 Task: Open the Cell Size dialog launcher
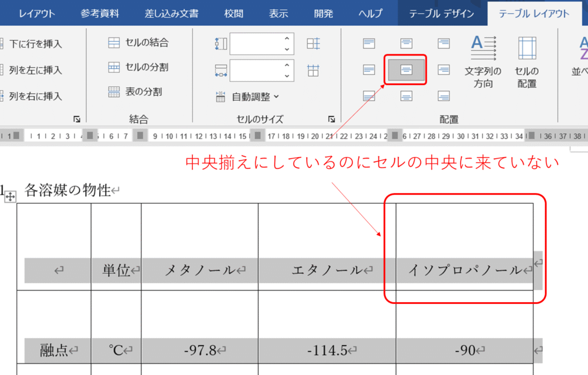331,119
